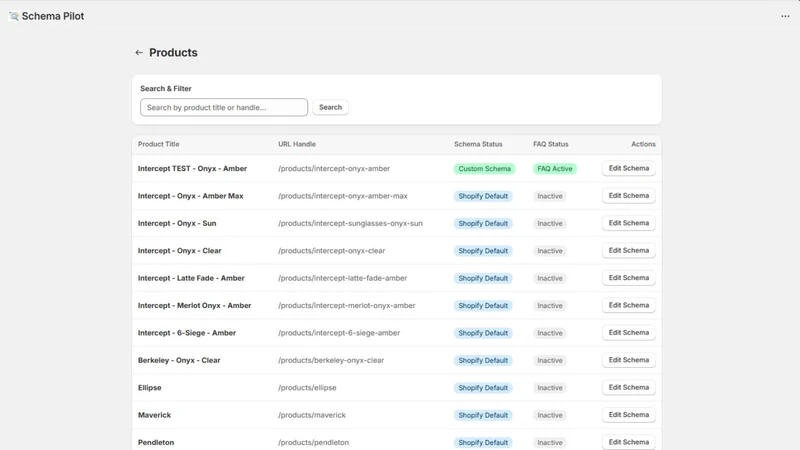Click URL handle /products/intercept-sunglasses-onyx-sun
Screen dimensions: 800x450
(x=351, y=223)
